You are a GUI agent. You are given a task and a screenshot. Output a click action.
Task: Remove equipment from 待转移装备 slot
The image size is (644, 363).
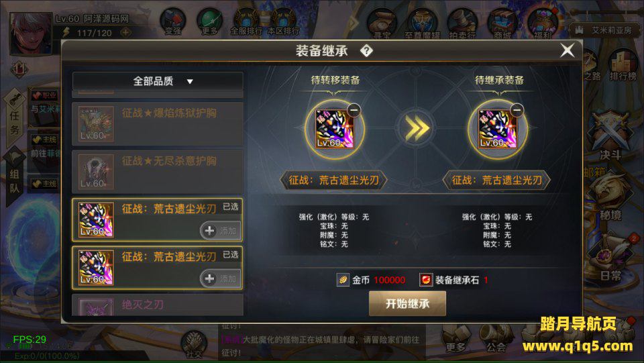click(354, 110)
